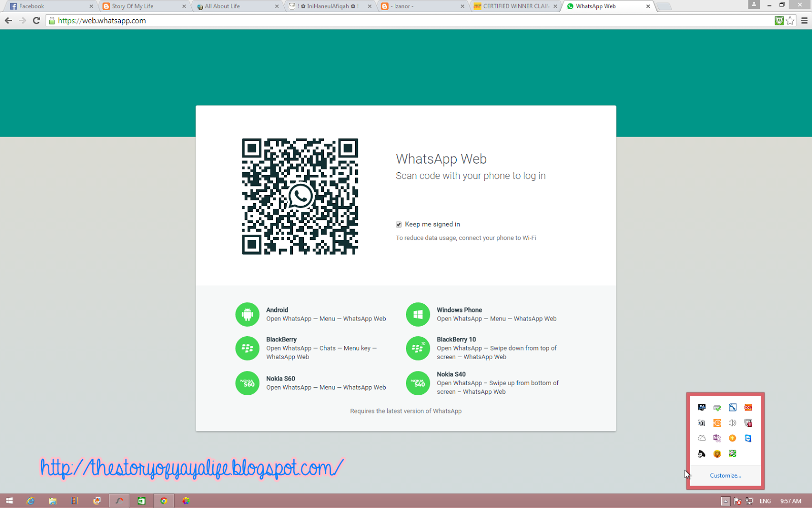Open the film strip taskbar app
This screenshot has height=508, width=812.
click(x=75, y=501)
